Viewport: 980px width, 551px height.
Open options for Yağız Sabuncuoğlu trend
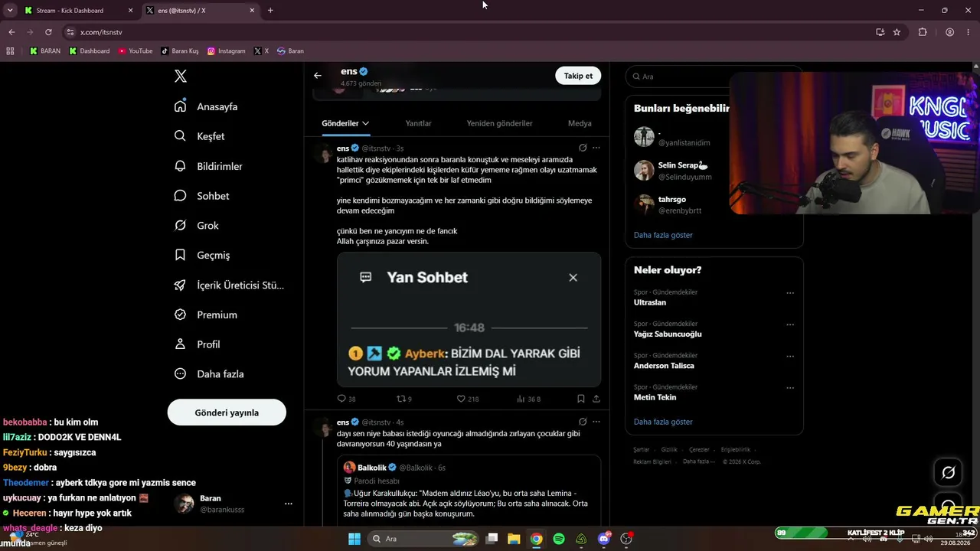[x=790, y=324]
